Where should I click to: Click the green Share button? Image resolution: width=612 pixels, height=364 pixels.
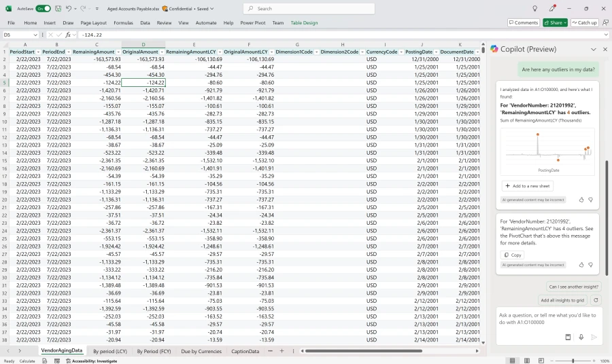pyautogui.click(x=555, y=22)
